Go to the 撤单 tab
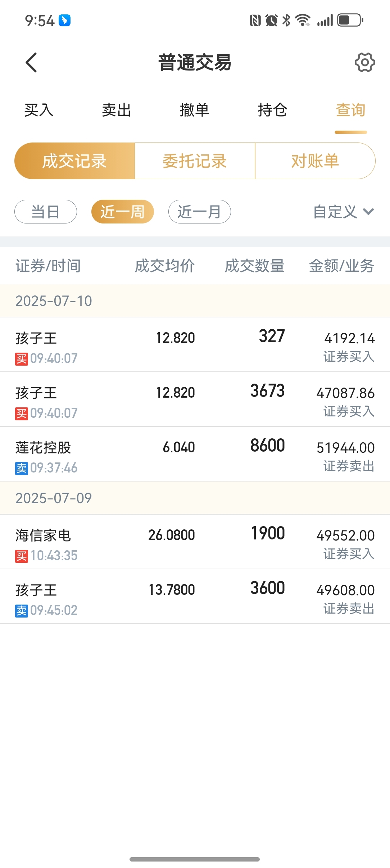The width and height of the screenshot is (390, 868). tap(195, 110)
